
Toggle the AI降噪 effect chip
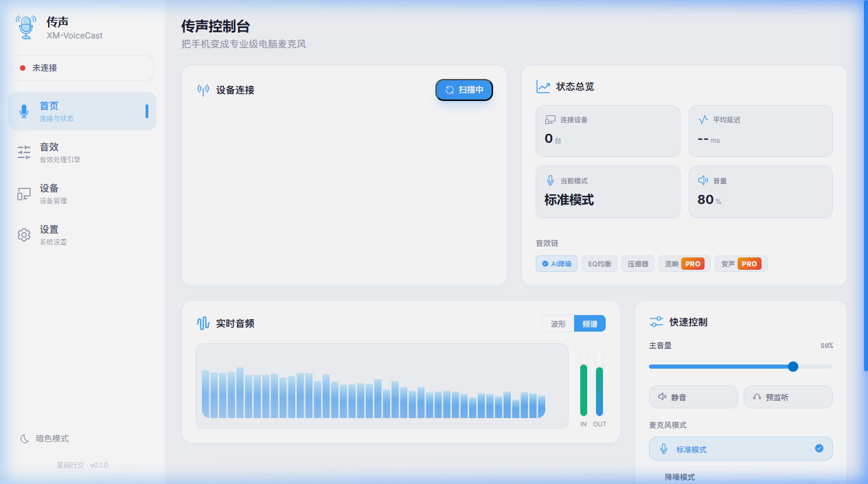(x=556, y=264)
